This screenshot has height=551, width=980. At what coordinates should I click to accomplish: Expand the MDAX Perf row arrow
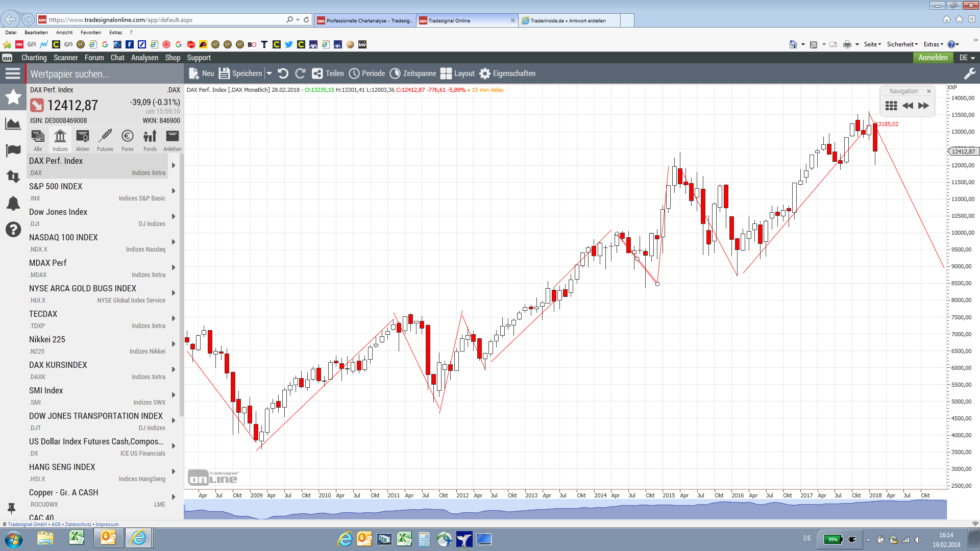174,267
